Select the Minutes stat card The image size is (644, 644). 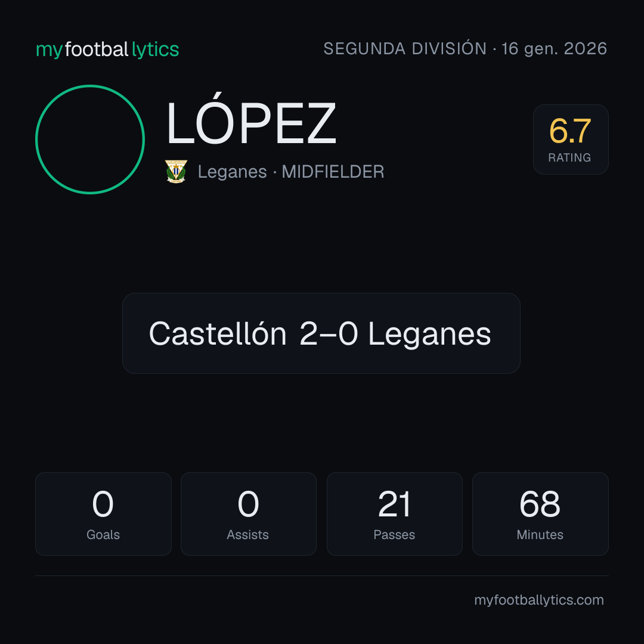[540, 514]
